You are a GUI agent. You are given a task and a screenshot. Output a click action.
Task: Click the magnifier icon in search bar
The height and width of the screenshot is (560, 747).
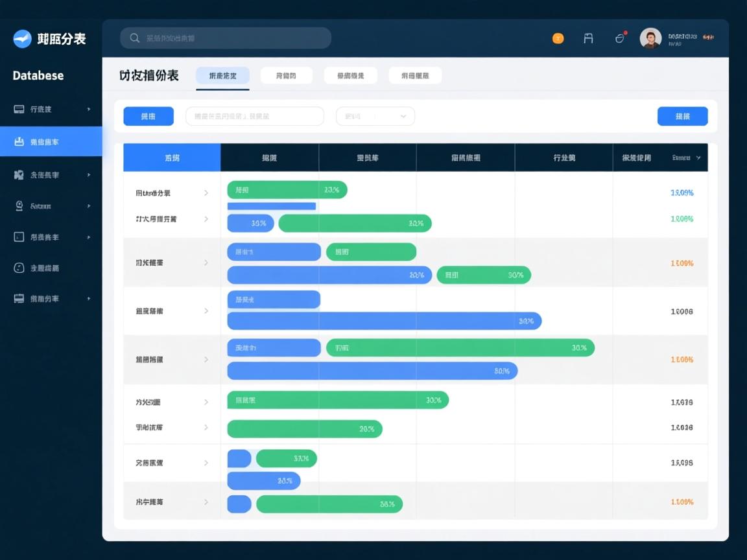[135, 38]
